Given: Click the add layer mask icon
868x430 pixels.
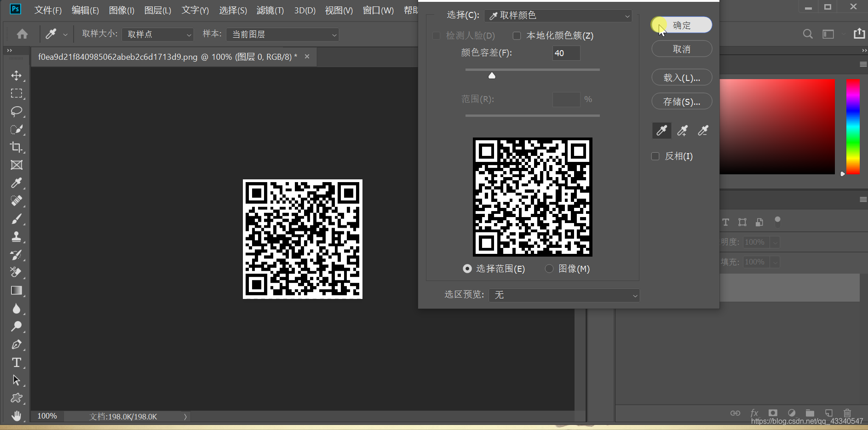Looking at the screenshot, I should coord(773,413).
